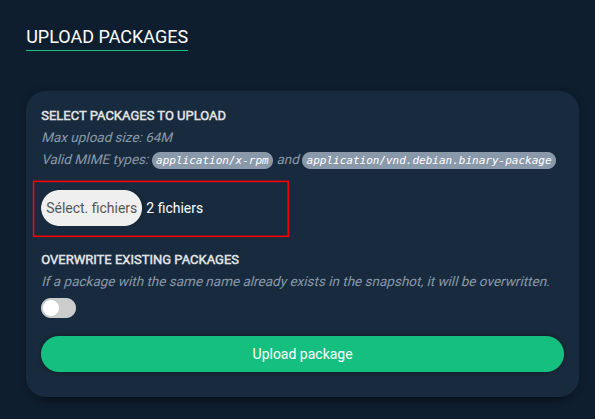Screen dimensions: 595x419
Task: Click the word 'and' between MIME badges
Action: pyautogui.click(x=288, y=159)
